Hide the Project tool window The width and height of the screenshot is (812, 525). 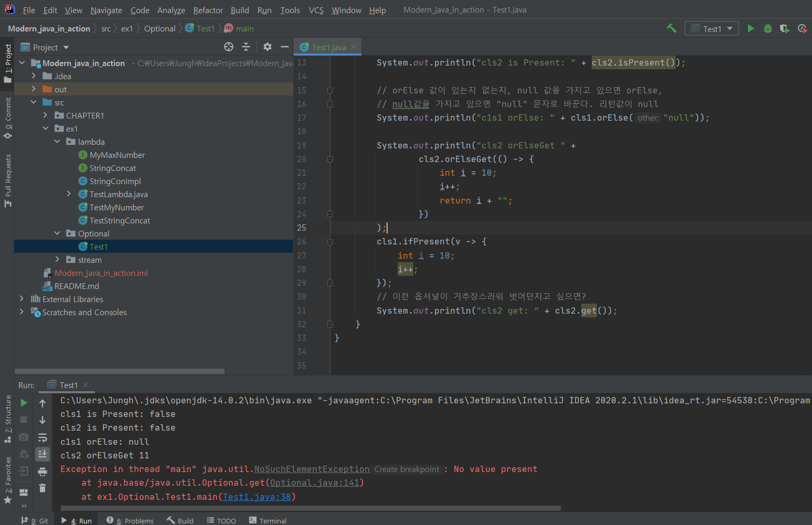point(285,47)
